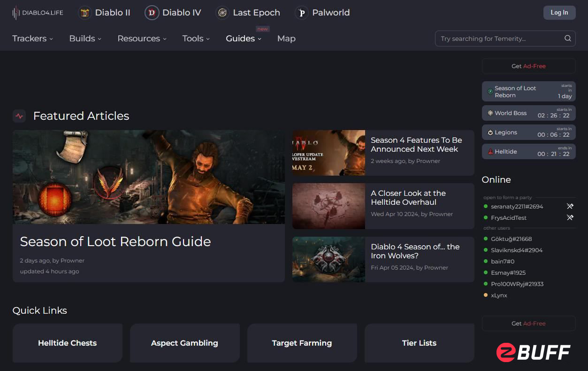Click the Quick Links heading
Image resolution: width=588 pixels, height=371 pixels.
click(39, 310)
